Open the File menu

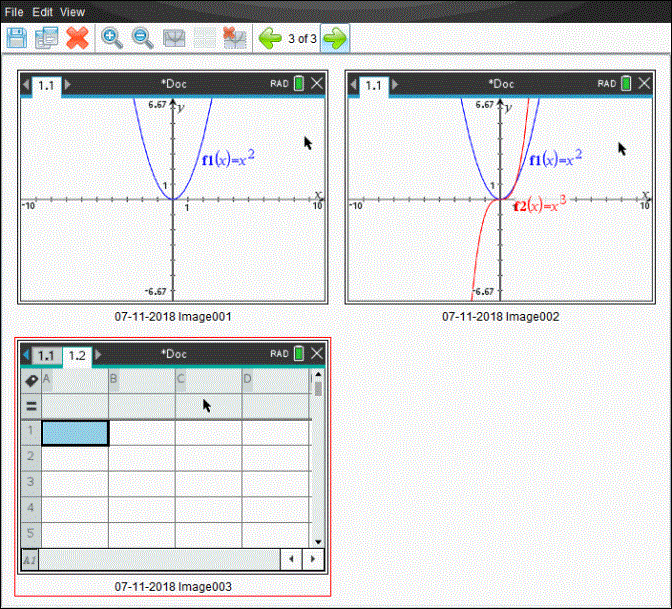tap(14, 12)
